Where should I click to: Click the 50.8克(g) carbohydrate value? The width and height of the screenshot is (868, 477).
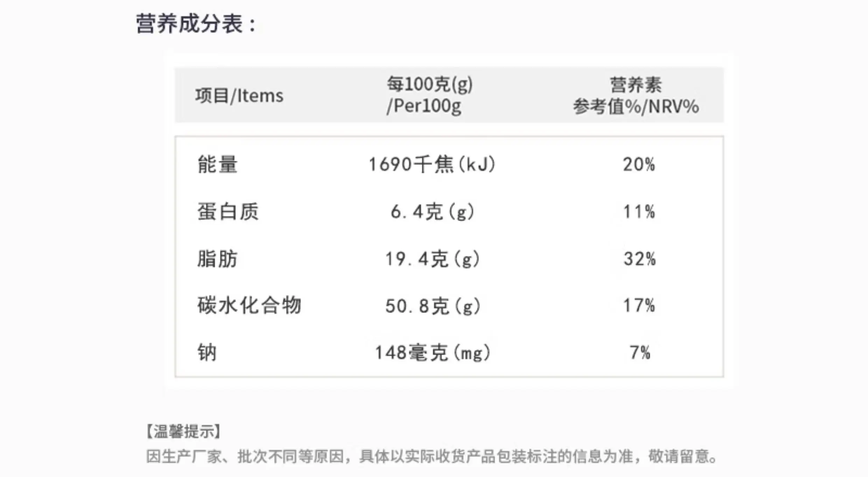433,306
